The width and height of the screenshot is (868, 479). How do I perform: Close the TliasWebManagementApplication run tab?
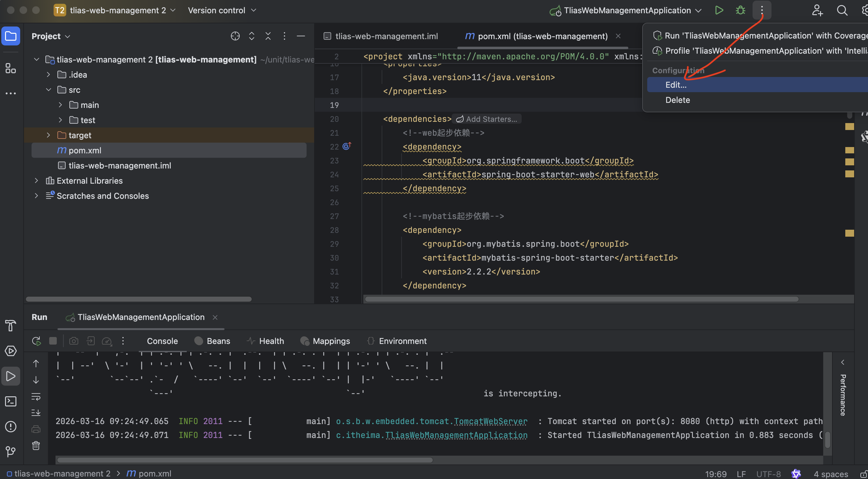point(215,317)
